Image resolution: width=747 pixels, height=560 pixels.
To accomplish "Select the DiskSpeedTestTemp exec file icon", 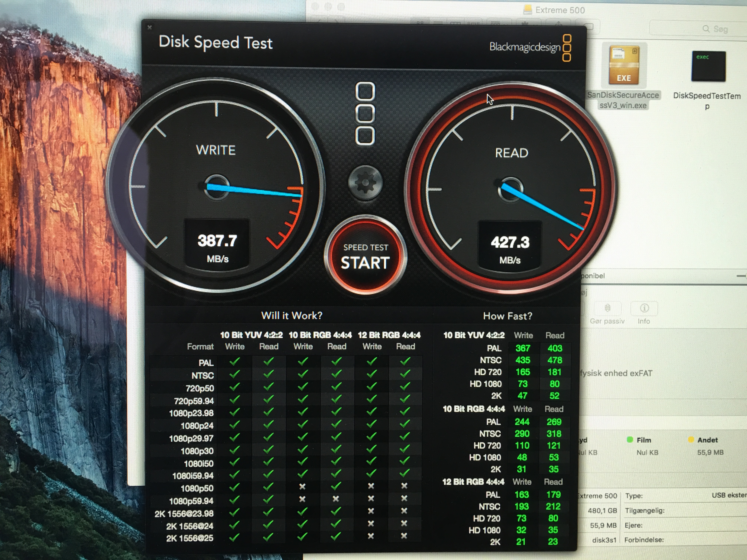I will tap(708, 66).
